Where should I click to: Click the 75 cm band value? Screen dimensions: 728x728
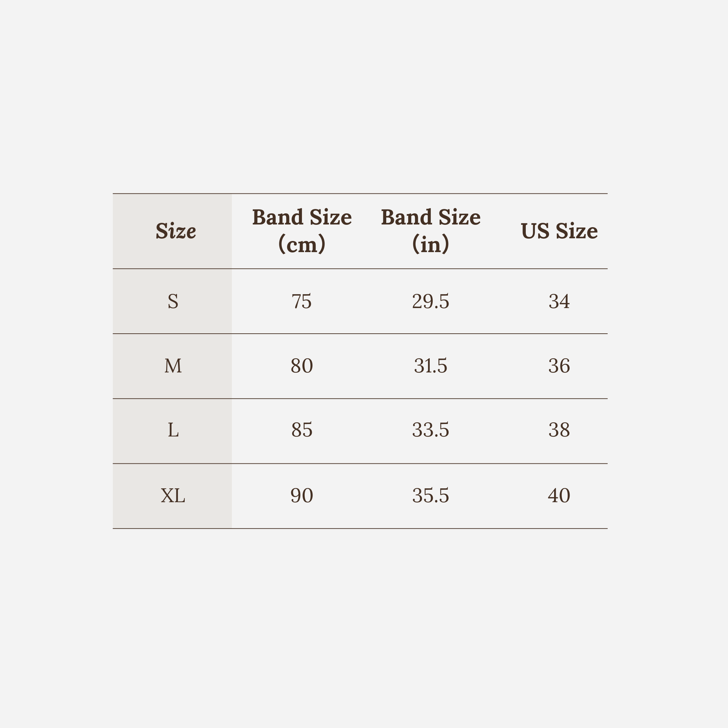[x=302, y=301]
